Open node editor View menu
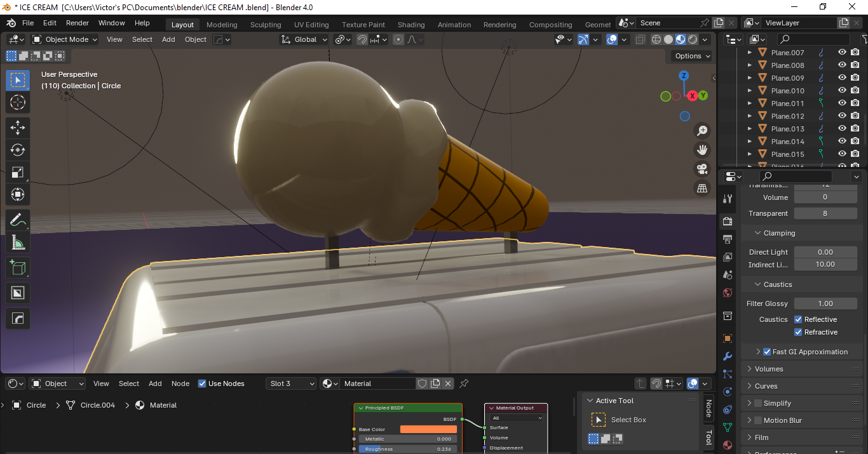This screenshot has height=454, width=868. [x=101, y=384]
